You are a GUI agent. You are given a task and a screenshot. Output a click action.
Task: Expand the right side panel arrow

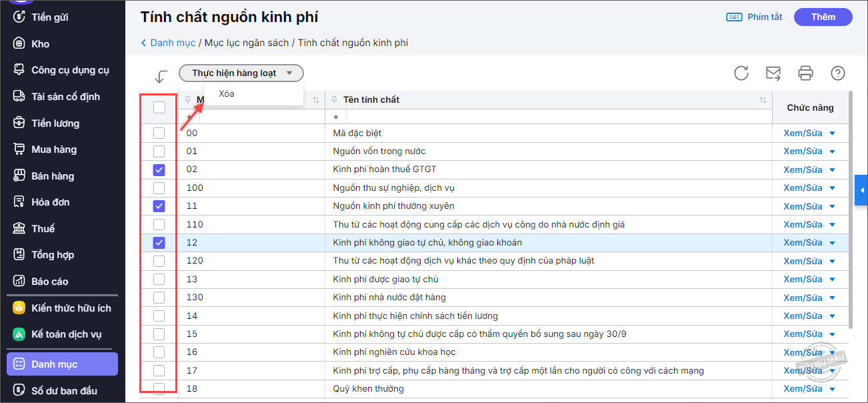[861, 191]
